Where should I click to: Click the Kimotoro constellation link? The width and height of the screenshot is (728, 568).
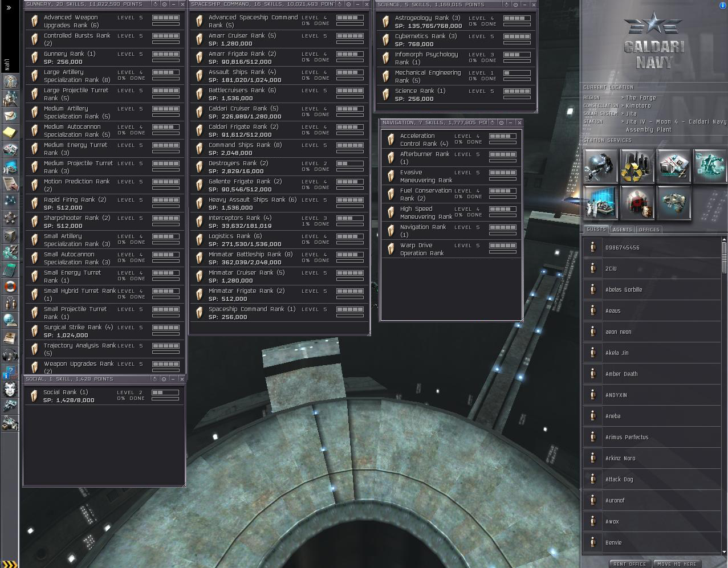click(638, 105)
